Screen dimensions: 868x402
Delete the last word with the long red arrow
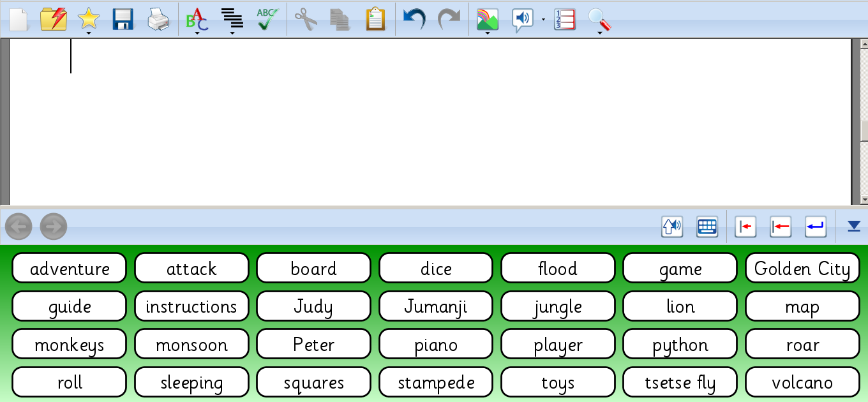[x=780, y=227]
